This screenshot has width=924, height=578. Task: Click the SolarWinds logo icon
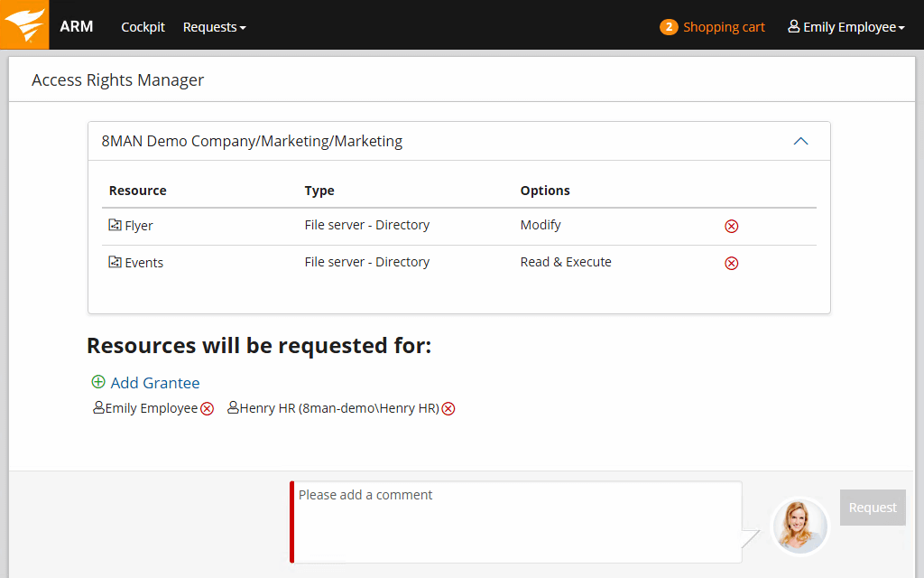23,24
